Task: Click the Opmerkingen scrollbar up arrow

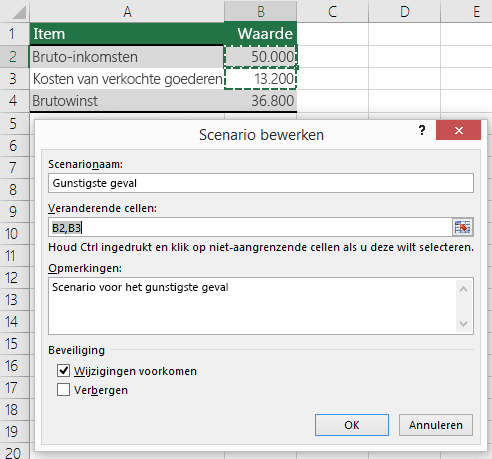Action: pos(463,289)
